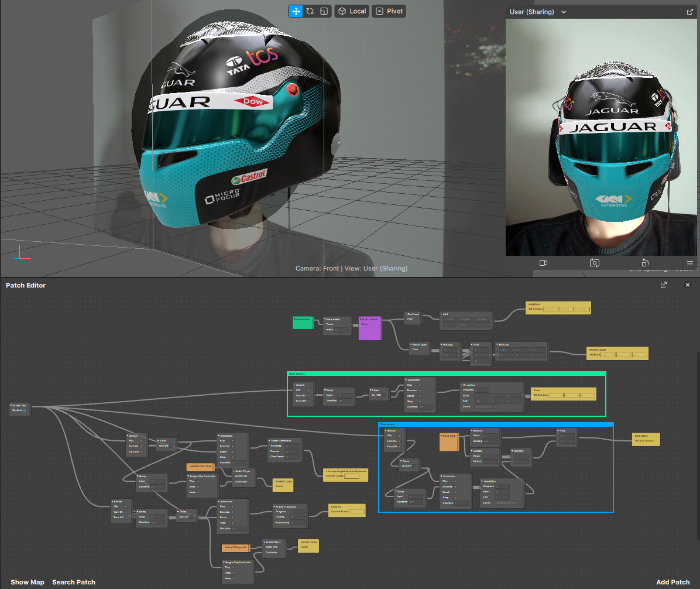Select the yellow speaker Close audio patch
This screenshot has height=589, width=700.
(x=308, y=546)
